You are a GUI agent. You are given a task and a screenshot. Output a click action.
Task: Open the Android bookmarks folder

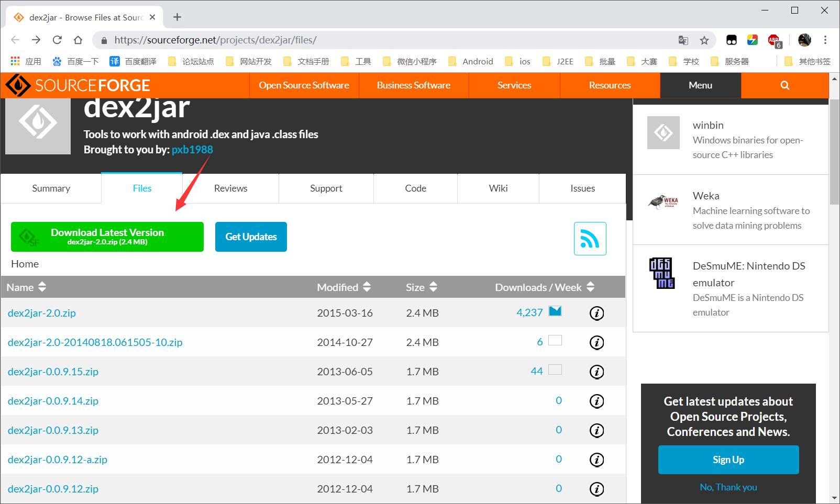471,61
